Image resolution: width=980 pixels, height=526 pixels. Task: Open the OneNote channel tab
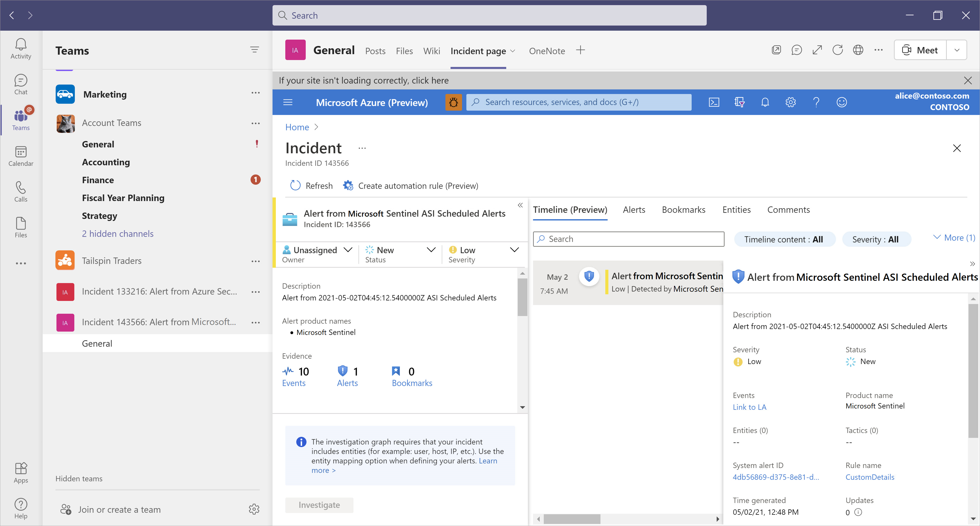point(547,51)
